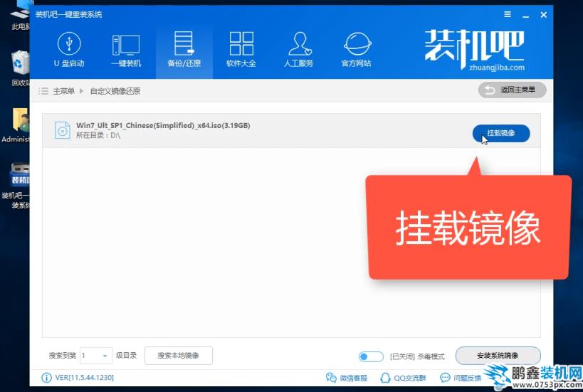Open the U盘启动 tab
The height and width of the screenshot is (392, 583).
point(69,49)
